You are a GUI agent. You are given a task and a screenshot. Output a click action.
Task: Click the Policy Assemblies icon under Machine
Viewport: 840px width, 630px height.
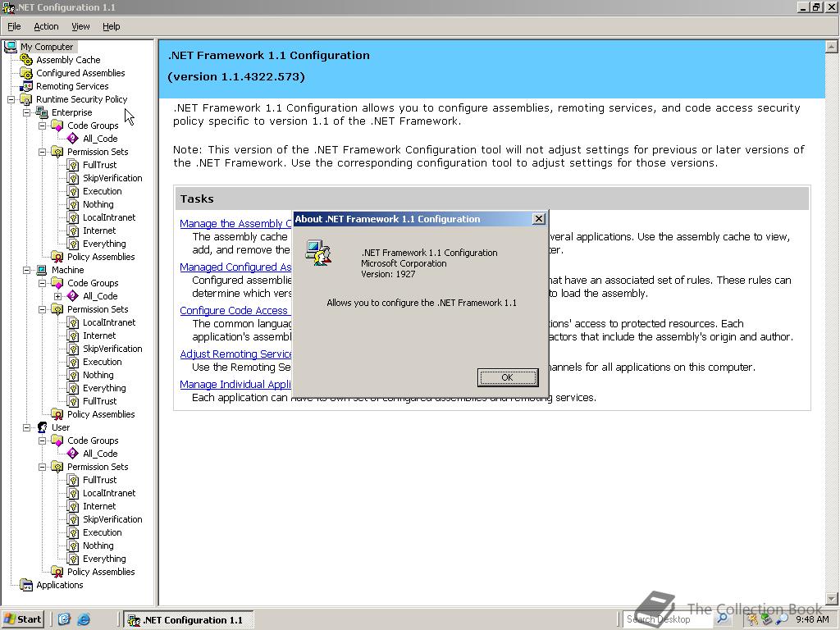coord(57,414)
